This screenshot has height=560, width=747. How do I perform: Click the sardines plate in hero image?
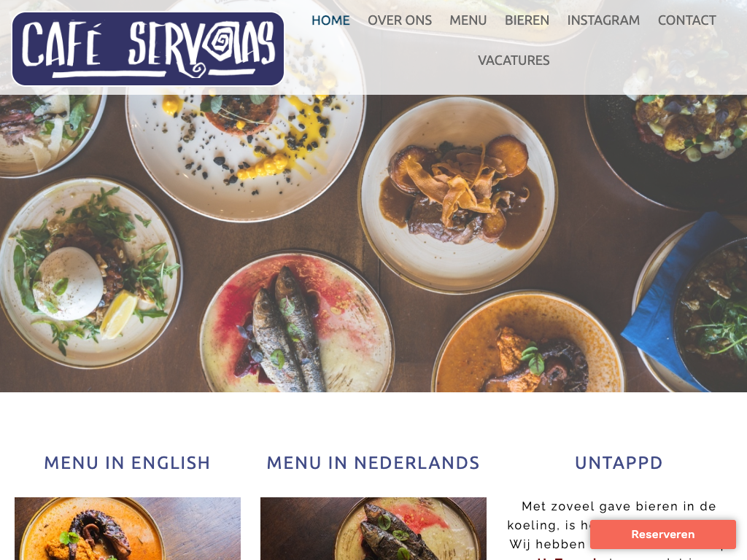297,324
